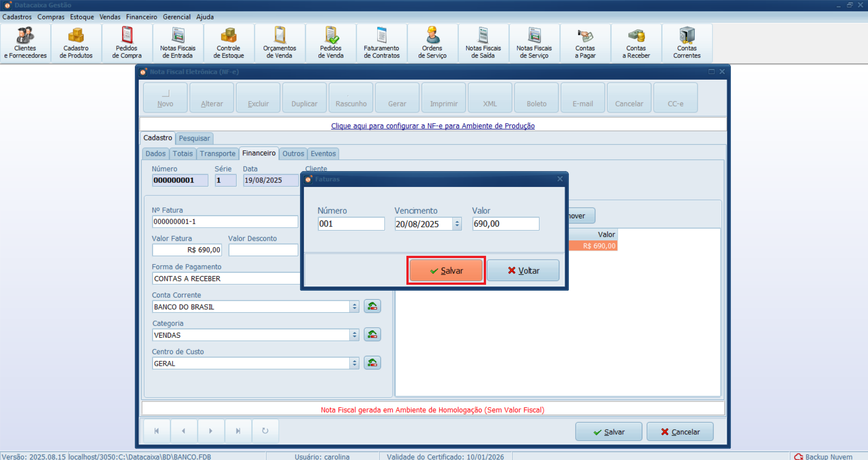868x460 pixels.
Task: Expand the Categoria dropdown arrow
Action: click(354, 335)
